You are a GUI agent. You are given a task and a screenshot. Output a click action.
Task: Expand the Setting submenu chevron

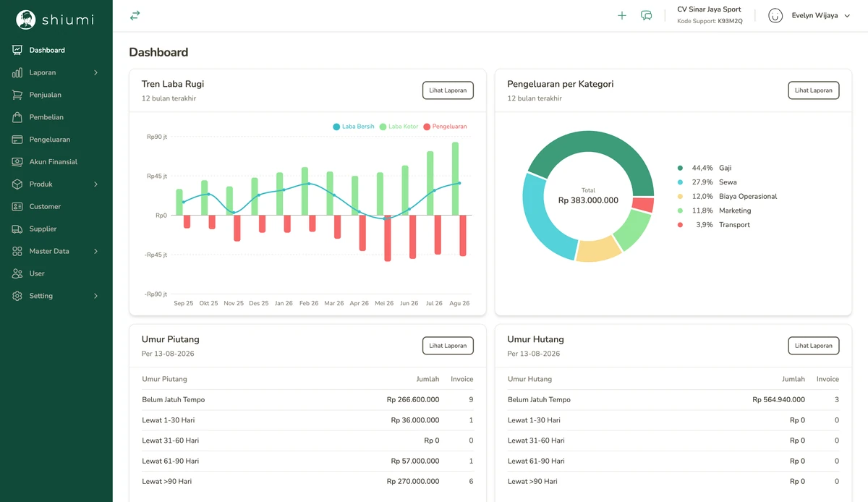95,296
